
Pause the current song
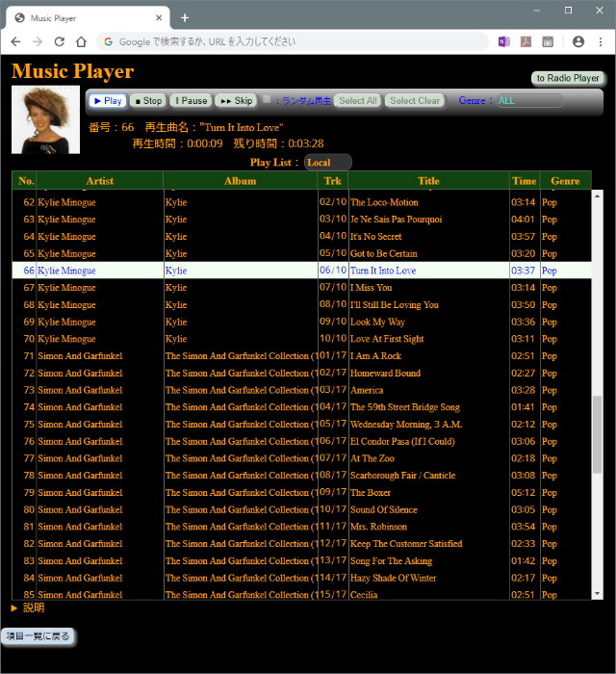192,100
